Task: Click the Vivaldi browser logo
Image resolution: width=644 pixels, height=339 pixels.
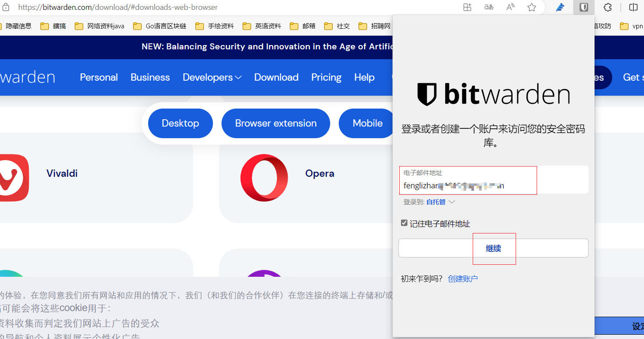Action: (14, 178)
